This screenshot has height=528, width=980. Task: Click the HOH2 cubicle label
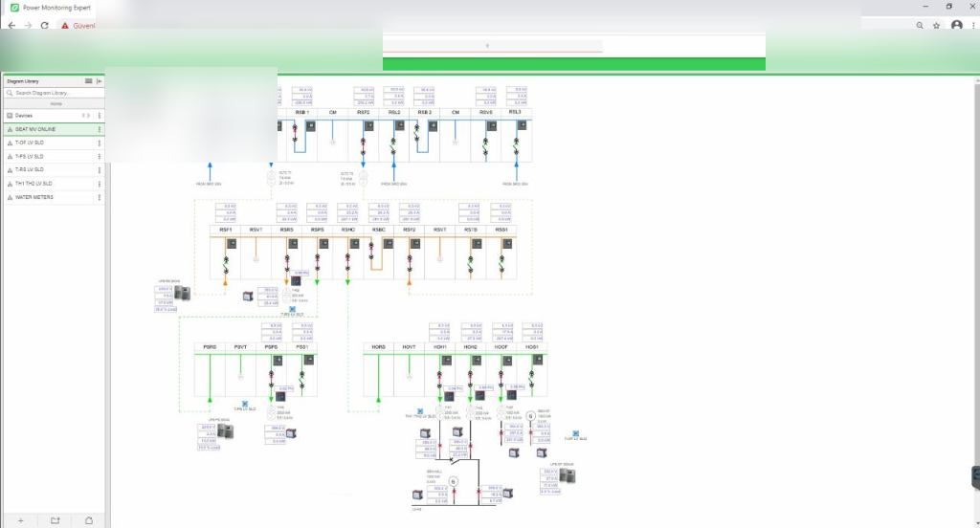coord(471,347)
